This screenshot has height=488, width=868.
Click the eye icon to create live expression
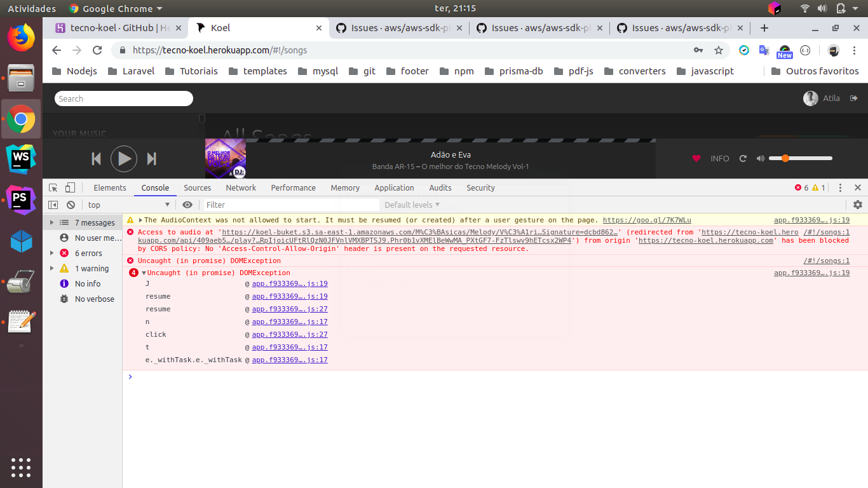tap(187, 205)
